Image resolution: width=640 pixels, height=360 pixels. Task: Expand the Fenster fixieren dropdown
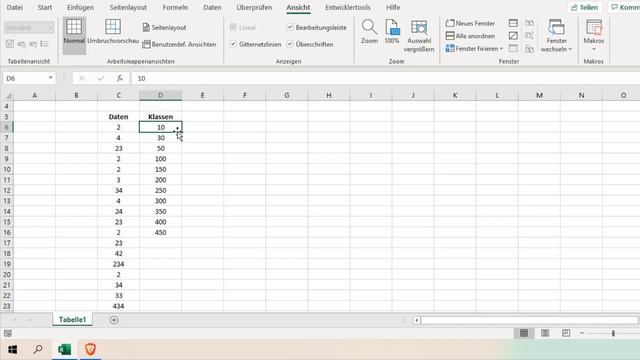(501, 49)
